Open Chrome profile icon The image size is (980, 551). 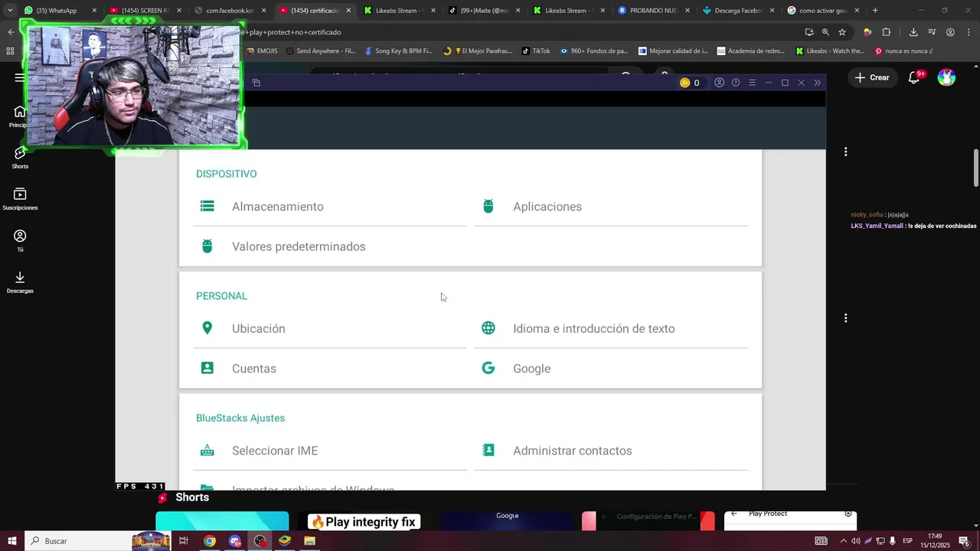pos(950,32)
